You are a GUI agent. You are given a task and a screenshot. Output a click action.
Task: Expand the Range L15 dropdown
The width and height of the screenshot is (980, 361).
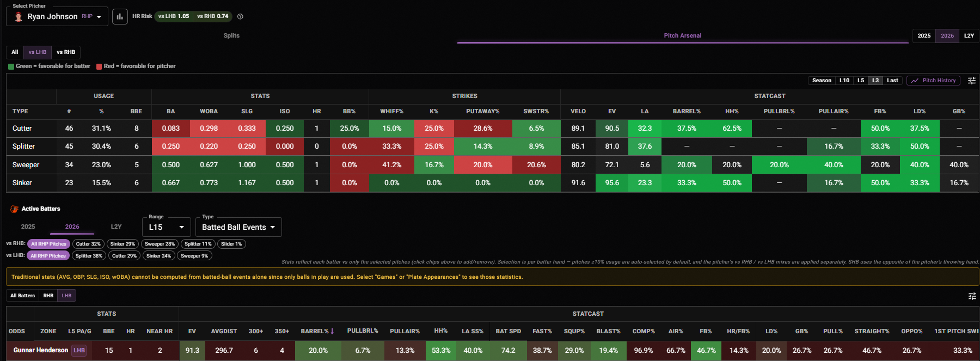point(167,227)
